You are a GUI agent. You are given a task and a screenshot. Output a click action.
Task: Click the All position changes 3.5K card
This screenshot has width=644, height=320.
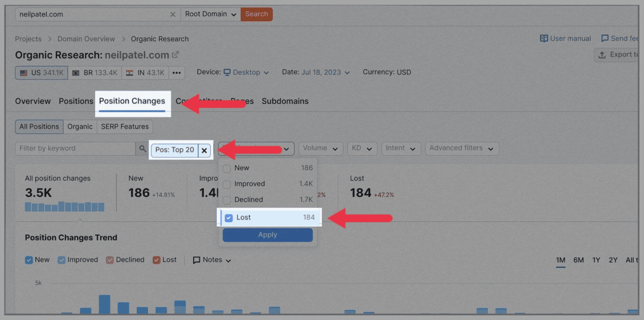point(65,193)
